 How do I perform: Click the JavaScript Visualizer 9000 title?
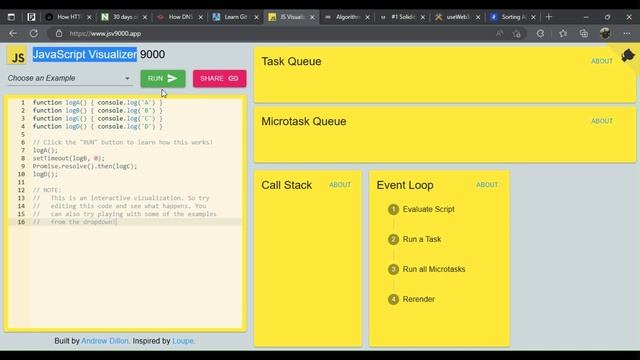coord(99,54)
